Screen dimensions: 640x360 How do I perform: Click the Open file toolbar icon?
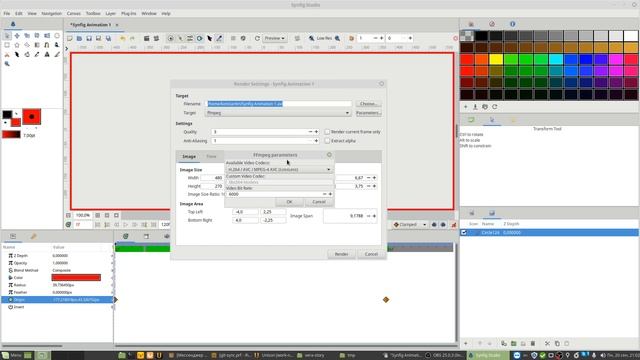[x=79, y=38]
